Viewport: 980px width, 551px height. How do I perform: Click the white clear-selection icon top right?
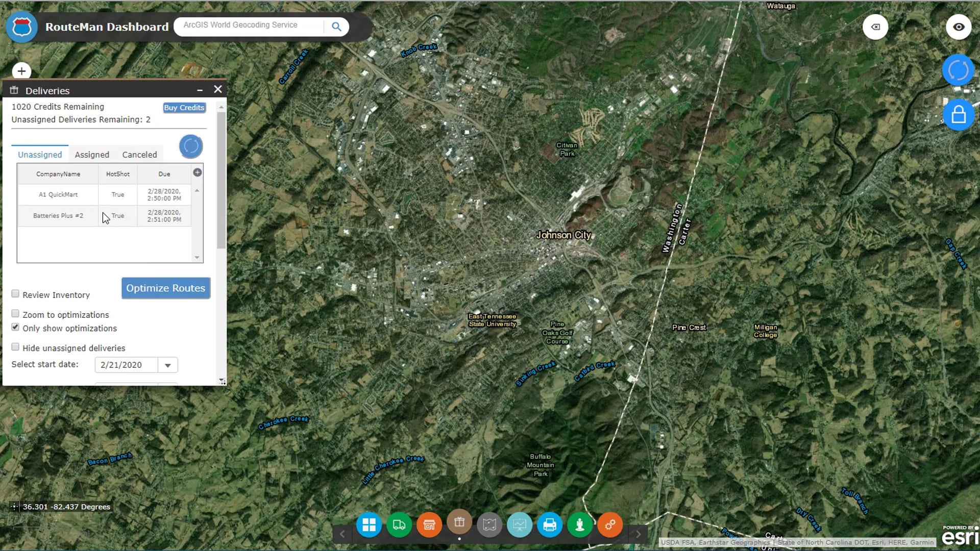(x=875, y=27)
